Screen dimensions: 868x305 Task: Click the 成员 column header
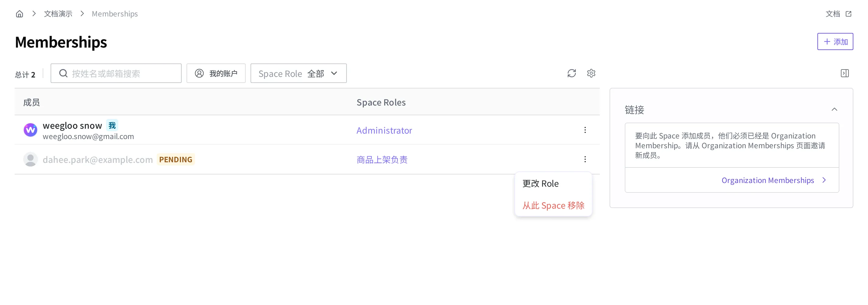click(x=31, y=102)
